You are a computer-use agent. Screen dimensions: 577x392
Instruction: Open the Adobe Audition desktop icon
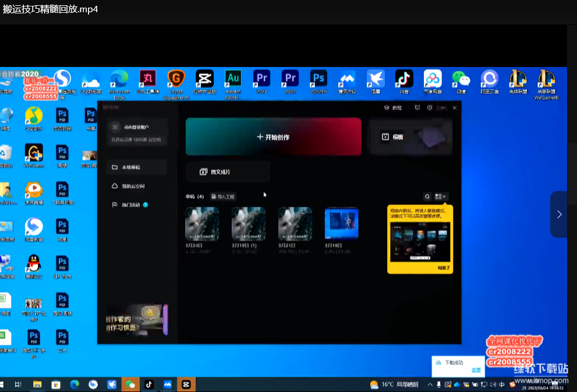[x=233, y=78]
